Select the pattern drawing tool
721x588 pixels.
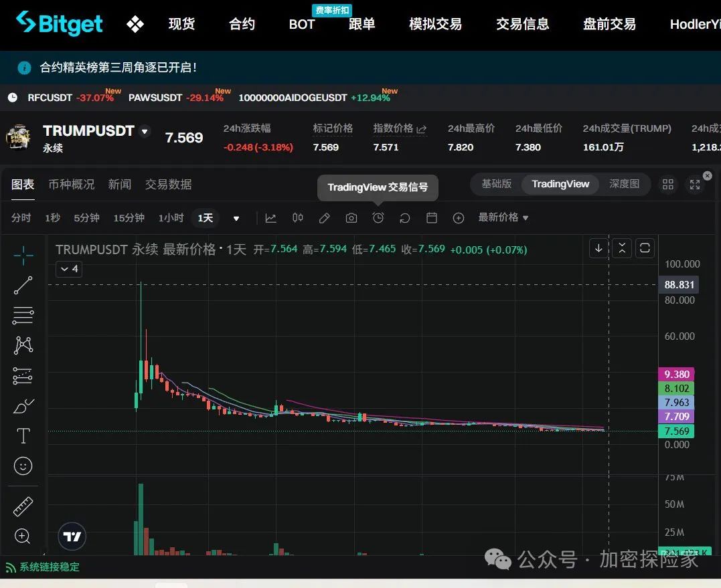point(23,345)
